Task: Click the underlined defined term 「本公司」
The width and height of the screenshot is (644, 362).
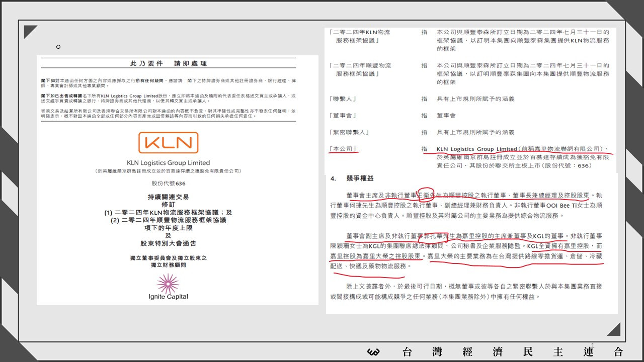Action: pos(344,149)
